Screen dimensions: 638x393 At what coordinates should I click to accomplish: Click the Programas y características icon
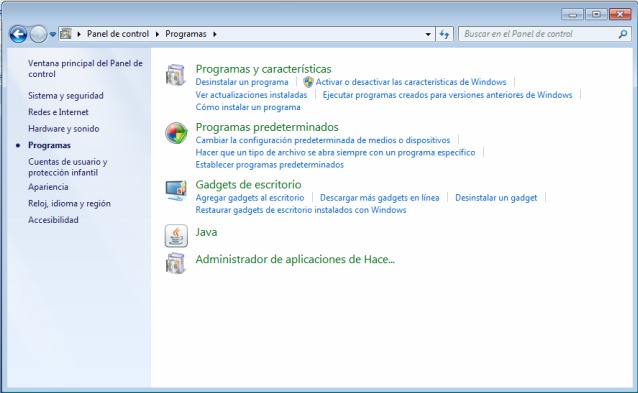176,74
